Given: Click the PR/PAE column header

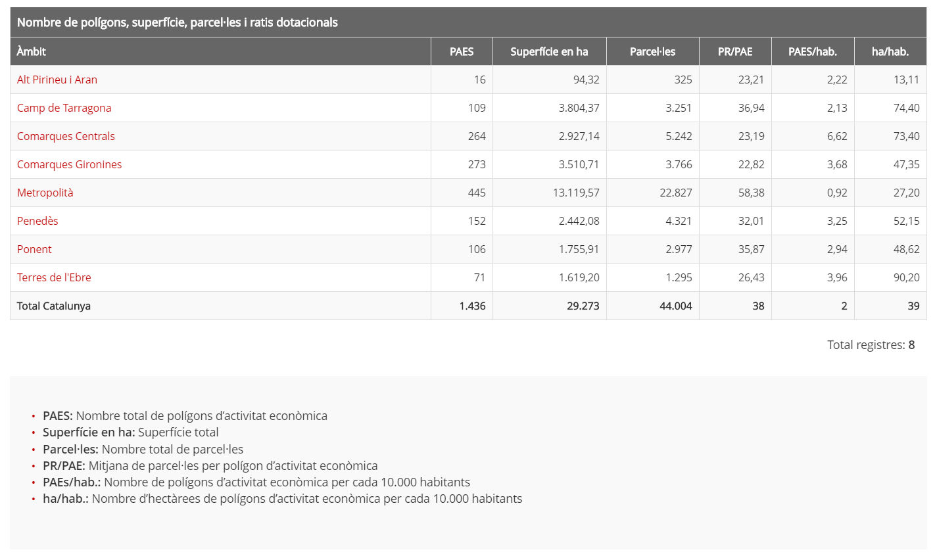Looking at the screenshot, I should point(735,51).
